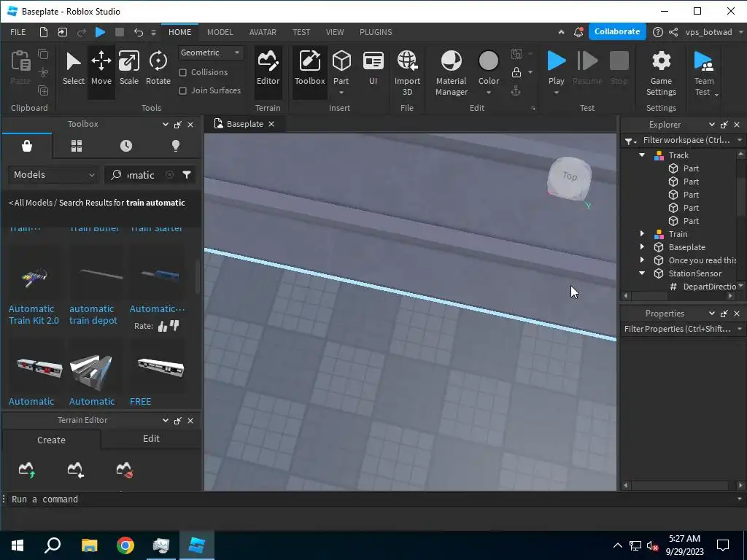The image size is (747, 560).
Task: Switch to the VIEW tab
Action: [x=334, y=32]
